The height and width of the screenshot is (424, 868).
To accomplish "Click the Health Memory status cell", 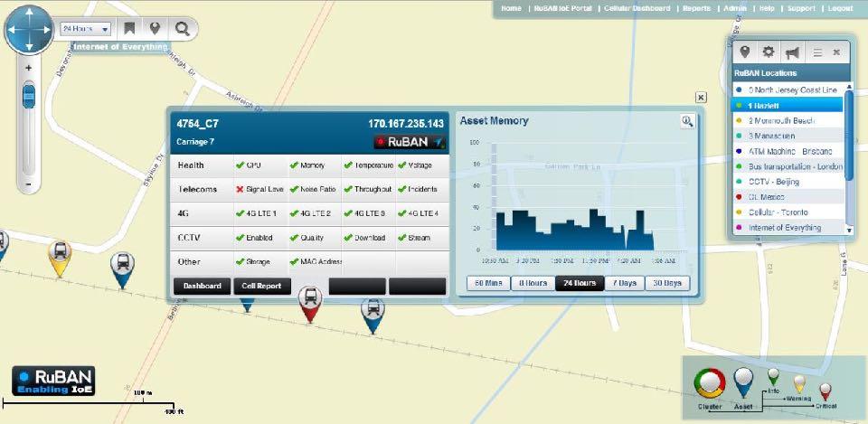I will 314,165.
